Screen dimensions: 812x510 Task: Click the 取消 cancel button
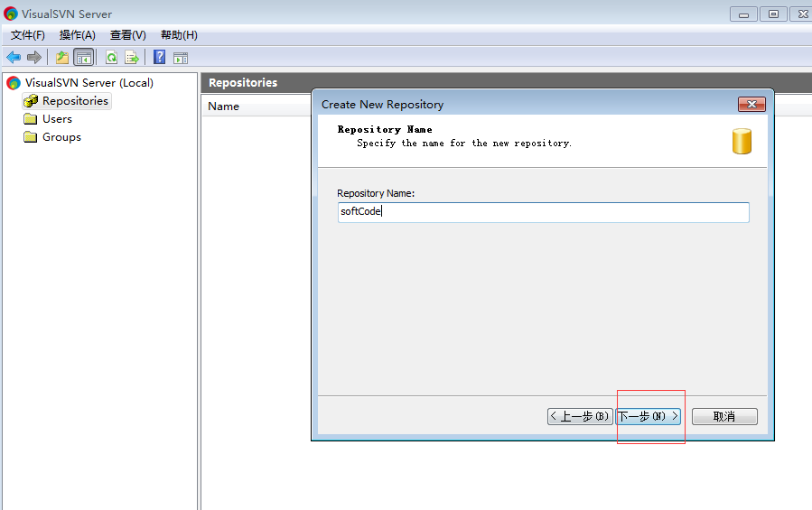pos(724,416)
